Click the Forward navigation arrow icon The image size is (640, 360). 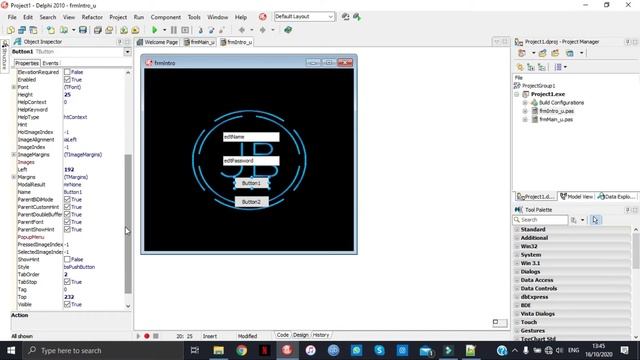[262, 30]
